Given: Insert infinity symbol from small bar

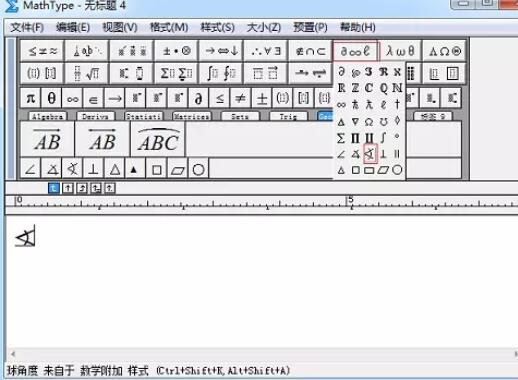Looking at the screenshot, I should tap(73, 98).
